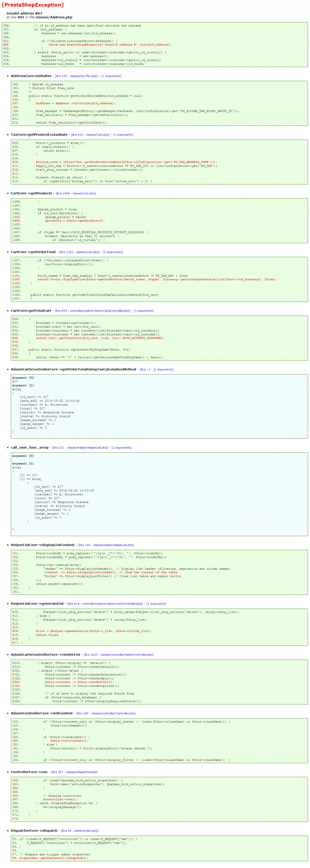
Task: Toggle 2 Arguments next to CartCore->getOrderTotal
Action: tap(113, 252)
